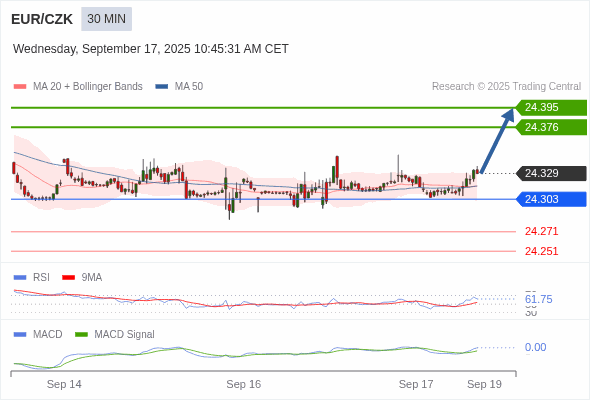Click the 30 MIN timeframe button
Image resolution: width=590 pixels, height=400 pixels.
coord(106,18)
